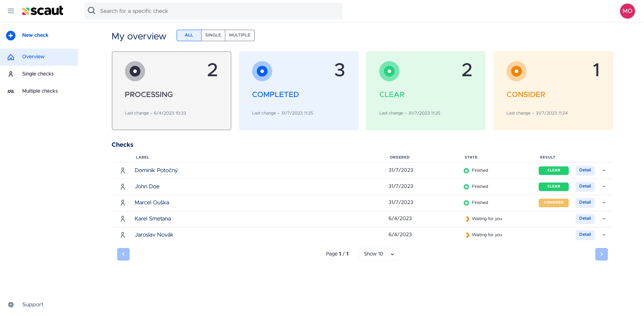The width and height of the screenshot is (644, 316).
Task: Open the hamburger menu icon
Action: tap(11, 11)
